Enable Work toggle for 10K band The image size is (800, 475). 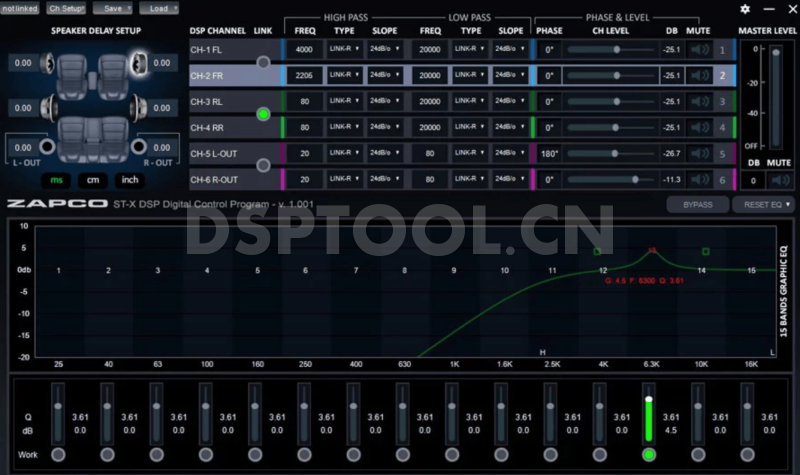point(698,454)
